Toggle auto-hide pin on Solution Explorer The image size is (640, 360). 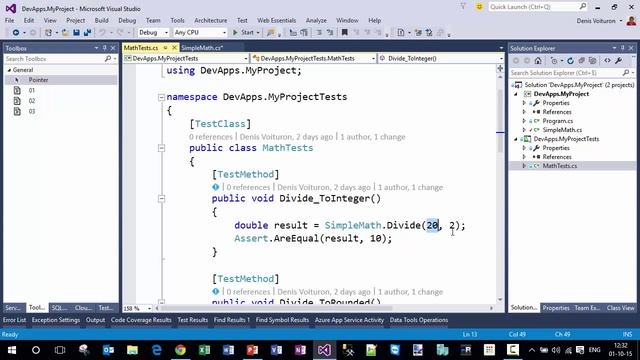[622, 48]
